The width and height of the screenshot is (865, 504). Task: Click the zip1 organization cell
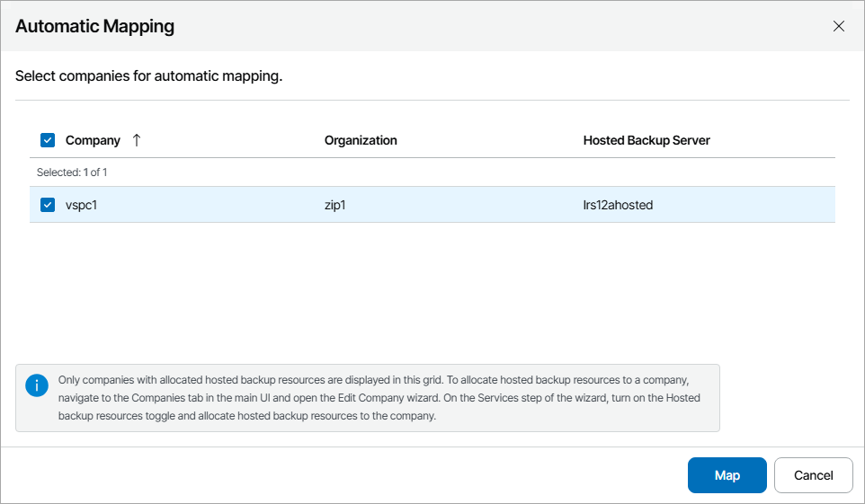pyautogui.click(x=335, y=205)
